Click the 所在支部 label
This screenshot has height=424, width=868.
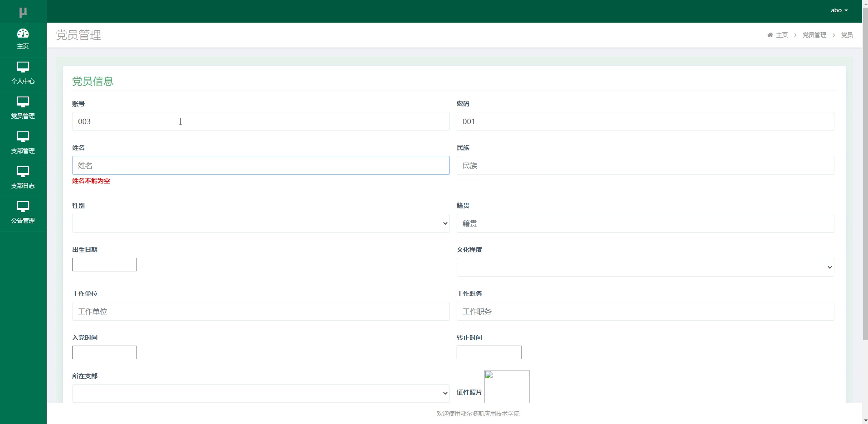[x=85, y=376]
